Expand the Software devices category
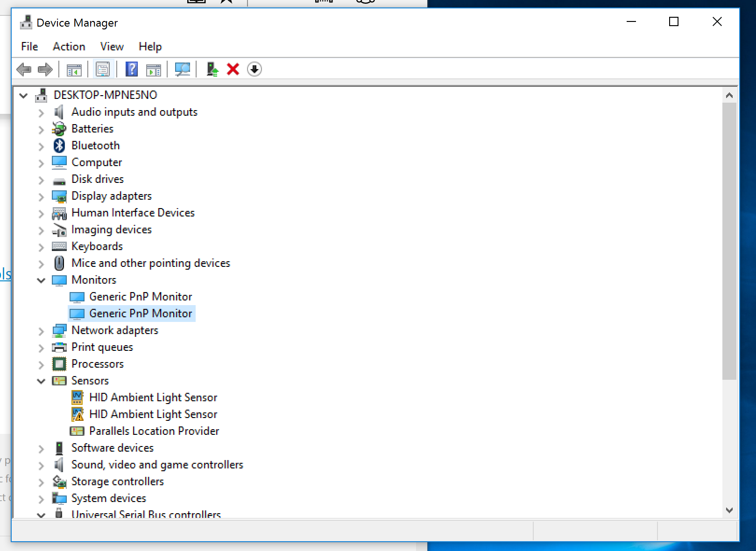 pyautogui.click(x=41, y=448)
